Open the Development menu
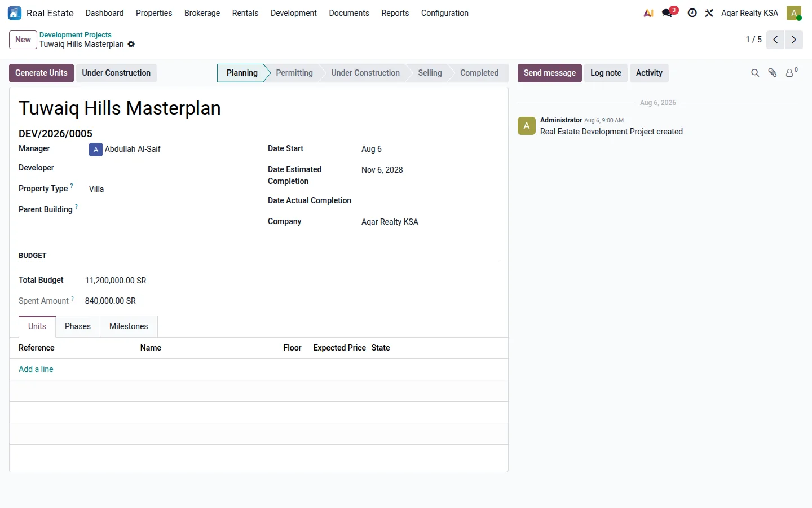 pos(294,13)
